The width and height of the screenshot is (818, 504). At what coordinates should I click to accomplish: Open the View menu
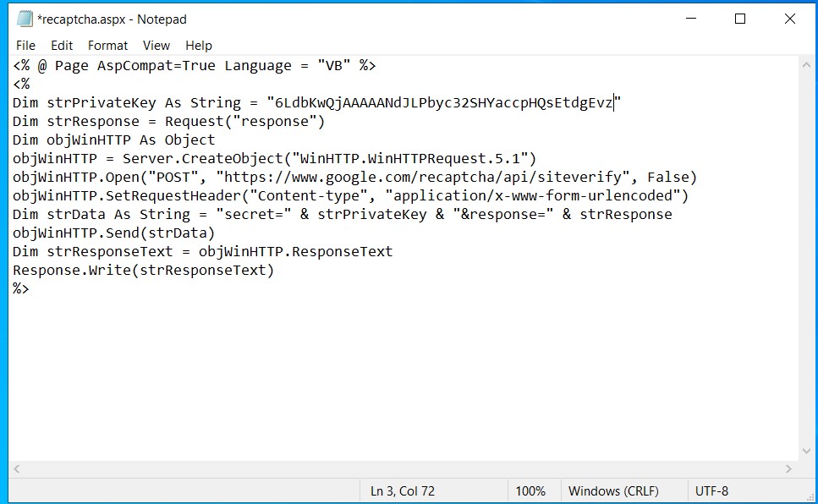pos(156,46)
